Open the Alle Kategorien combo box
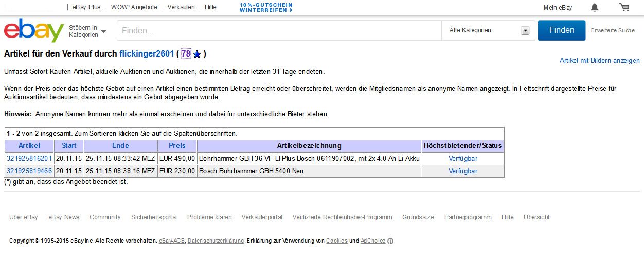The height and width of the screenshot is (277, 644). (x=489, y=30)
